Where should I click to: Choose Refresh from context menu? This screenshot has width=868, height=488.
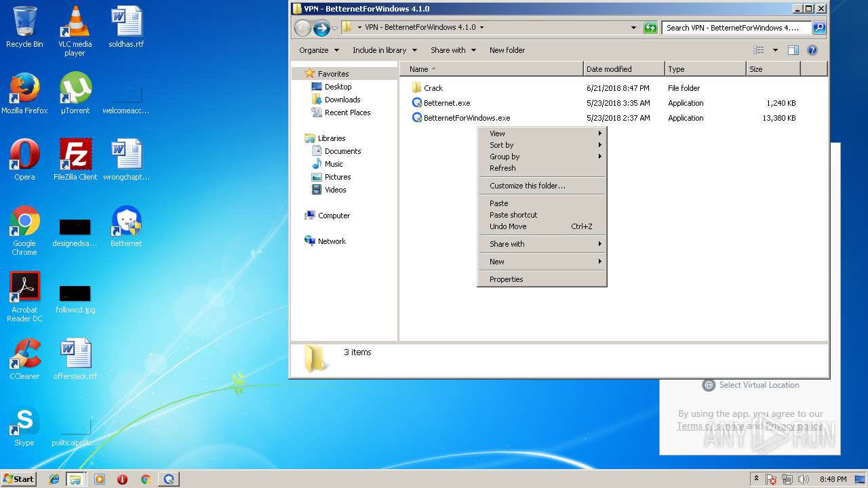tap(542, 168)
